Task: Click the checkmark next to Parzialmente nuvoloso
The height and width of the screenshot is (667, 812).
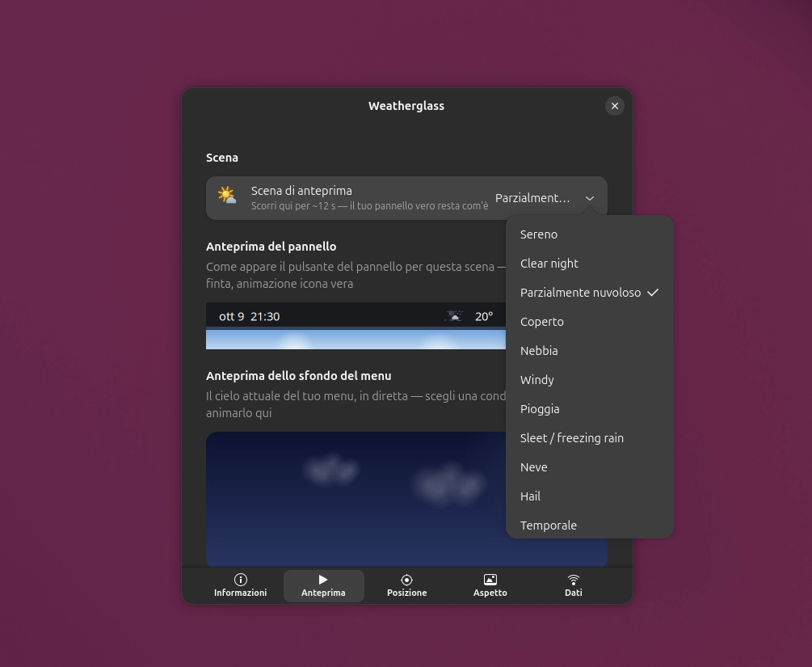Action: tap(653, 293)
